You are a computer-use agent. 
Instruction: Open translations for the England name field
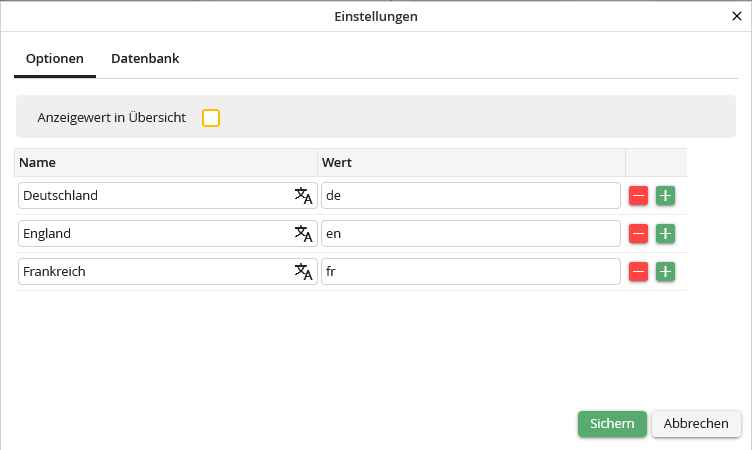coord(303,234)
